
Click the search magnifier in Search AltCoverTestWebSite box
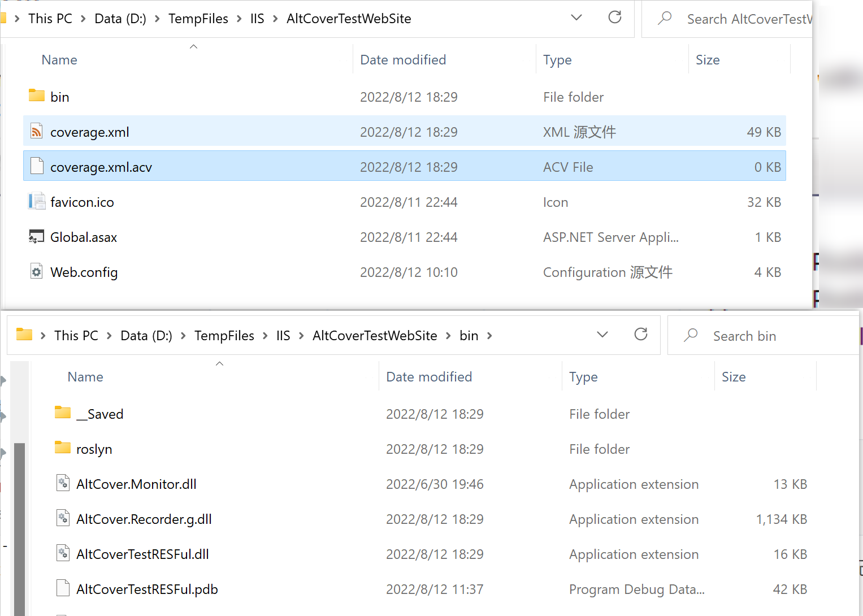(x=665, y=18)
